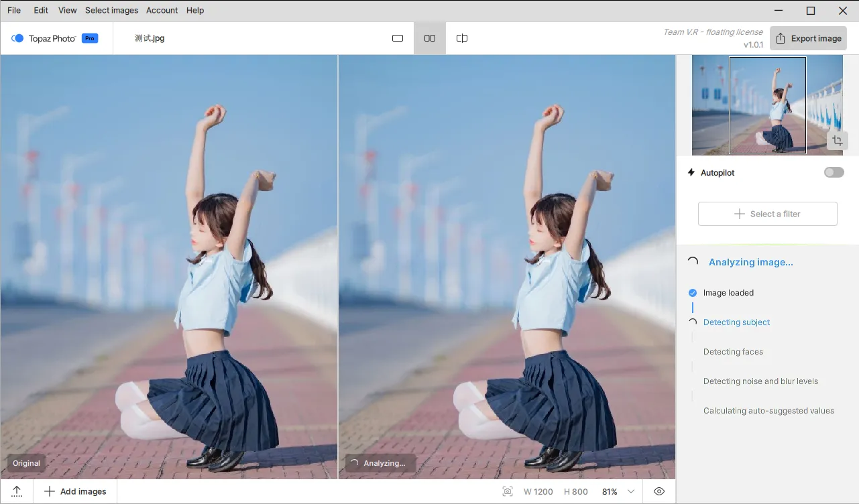The image size is (859, 504).
Task: Open the 81% zoom percentage selector
Action: click(610, 491)
